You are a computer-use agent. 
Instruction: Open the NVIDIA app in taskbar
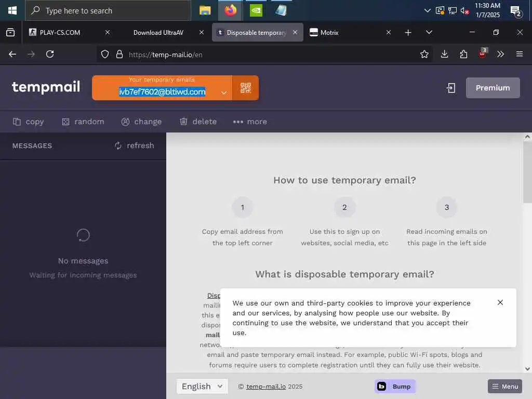point(256,10)
